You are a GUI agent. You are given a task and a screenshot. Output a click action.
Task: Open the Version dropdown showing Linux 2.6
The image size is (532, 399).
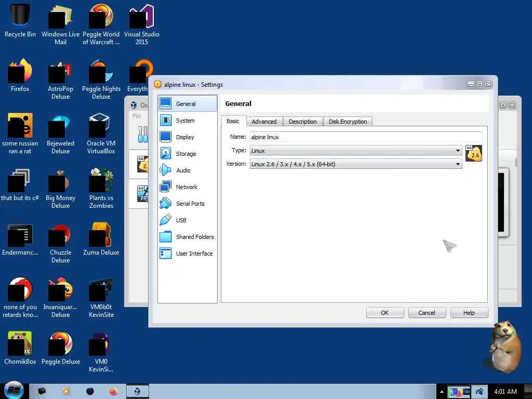click(x=356, y=164)
